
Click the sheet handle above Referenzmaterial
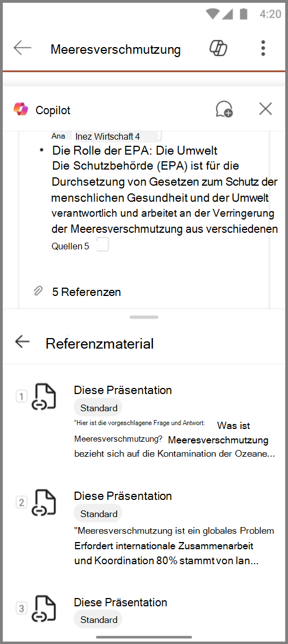tap(143, 317)
